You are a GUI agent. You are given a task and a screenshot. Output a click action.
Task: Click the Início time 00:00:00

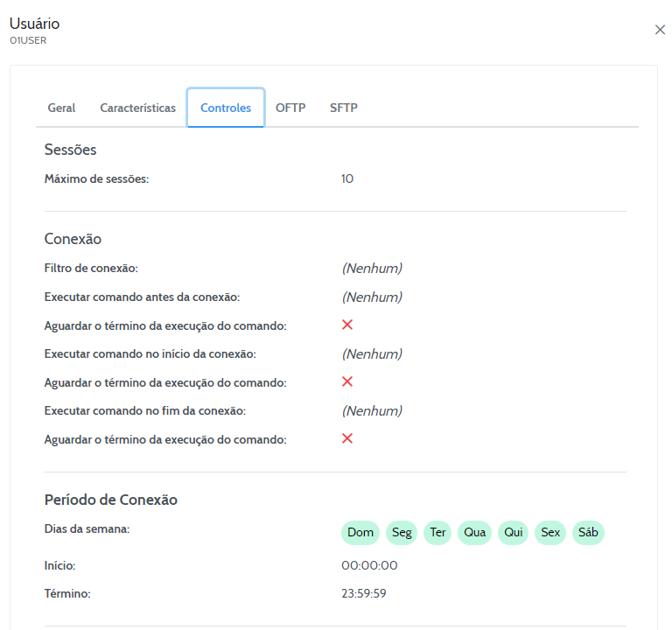click(369, 566)
